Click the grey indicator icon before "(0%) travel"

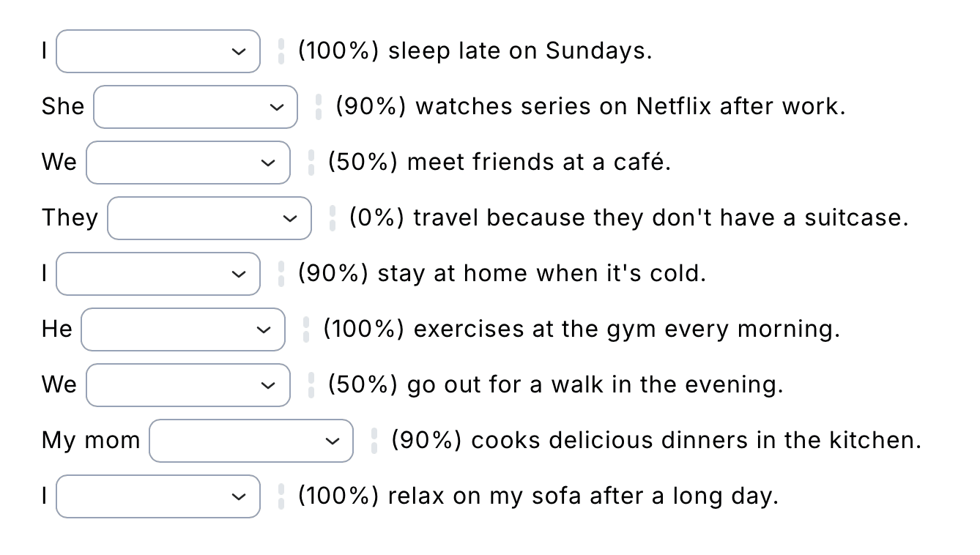click(333, 218)
